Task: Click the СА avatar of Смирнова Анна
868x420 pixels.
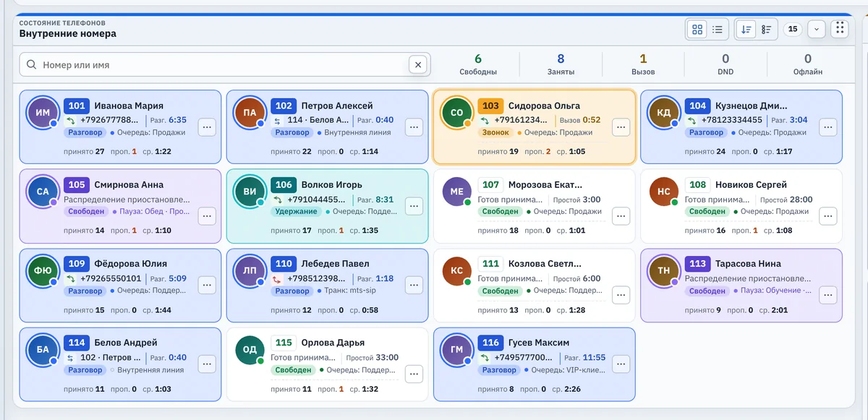Action: click(43, 192)
